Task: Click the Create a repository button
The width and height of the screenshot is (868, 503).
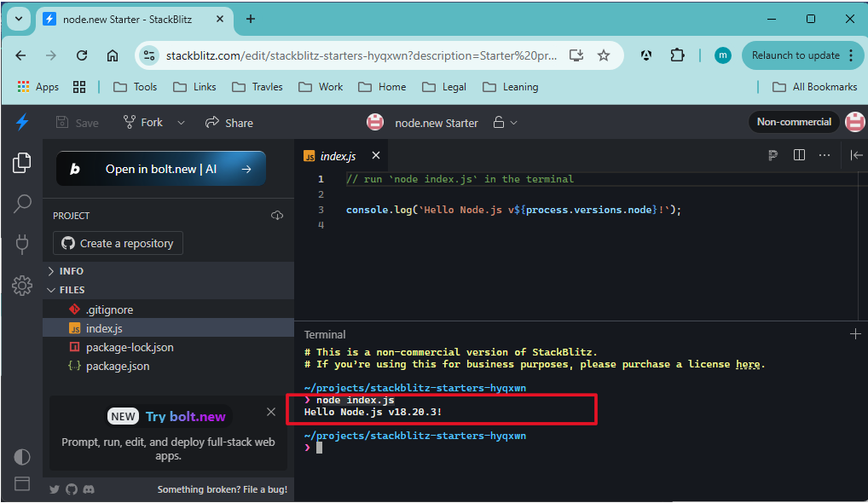Action: tap(118, 243)
